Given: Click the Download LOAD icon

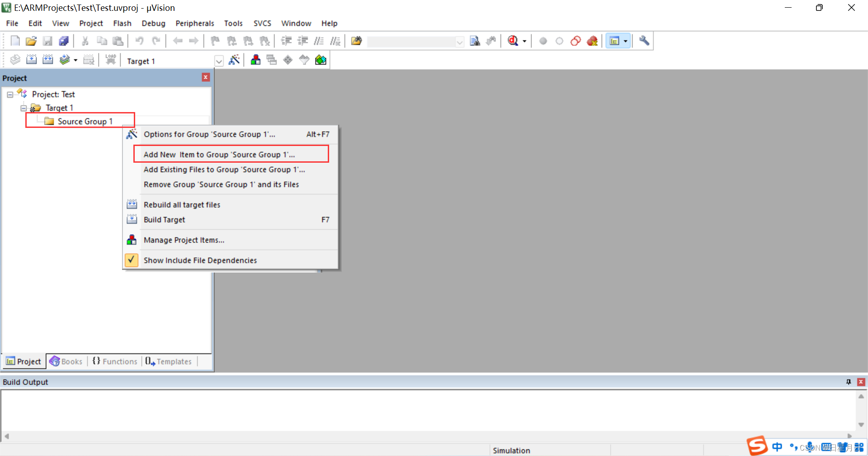Looking at the screenshot, I should [111, 60].
